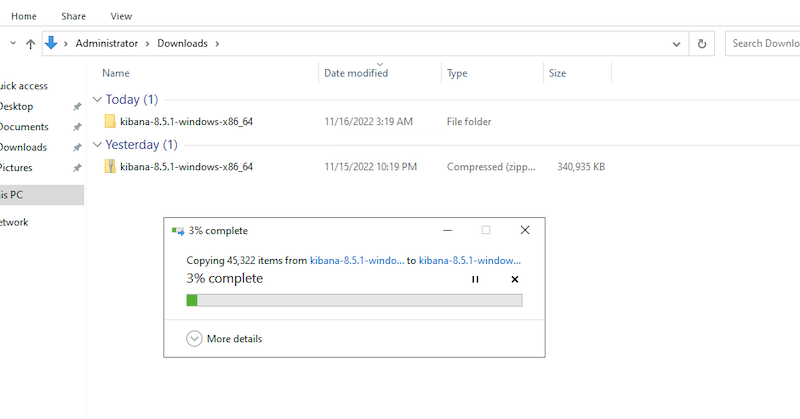Open the Home ribbon tab
Image resolution: width=800 pixels, height=419 pixels.
(24, 16)
